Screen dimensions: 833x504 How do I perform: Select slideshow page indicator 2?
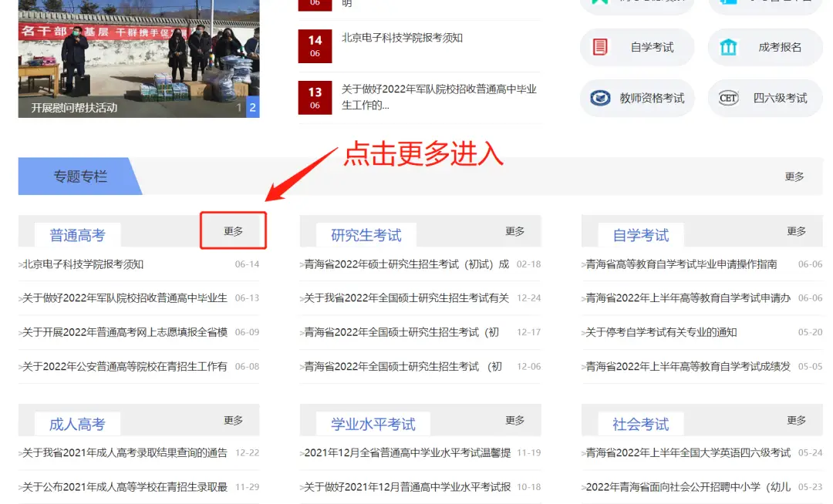252,108
